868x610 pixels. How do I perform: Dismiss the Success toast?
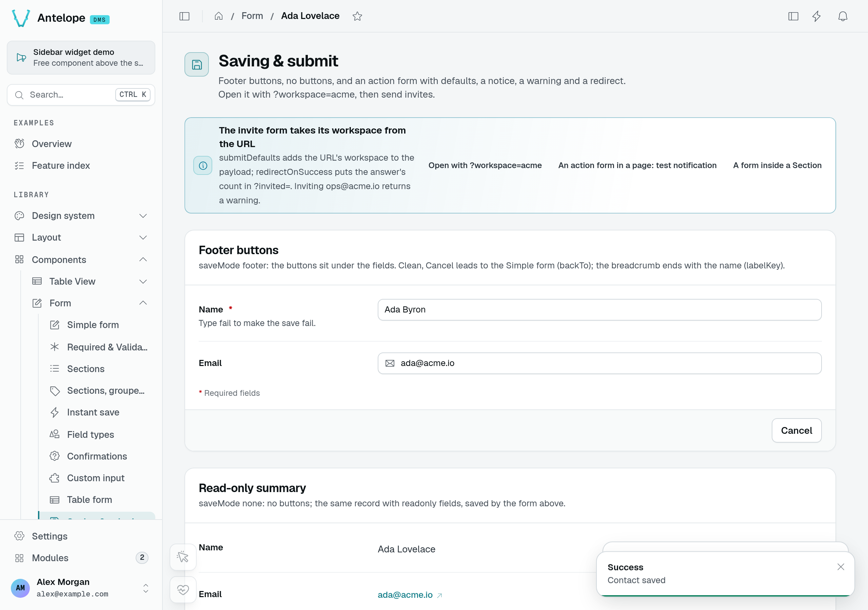[841, 567]
